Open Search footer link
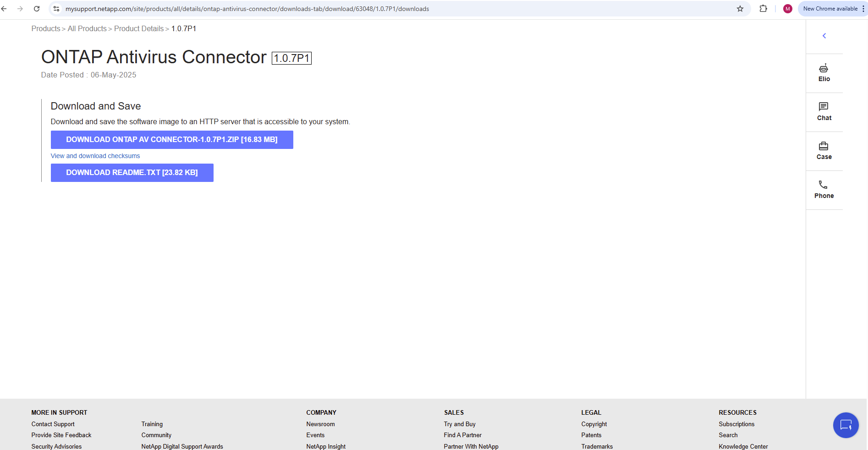The height and width of the screenshot is (450, 868). 728,435
